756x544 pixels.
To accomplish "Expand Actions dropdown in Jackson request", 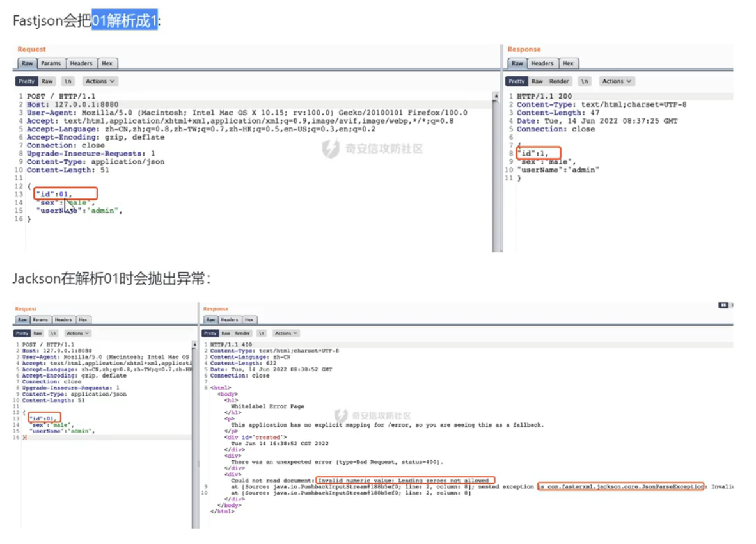I will pos(77,333).
